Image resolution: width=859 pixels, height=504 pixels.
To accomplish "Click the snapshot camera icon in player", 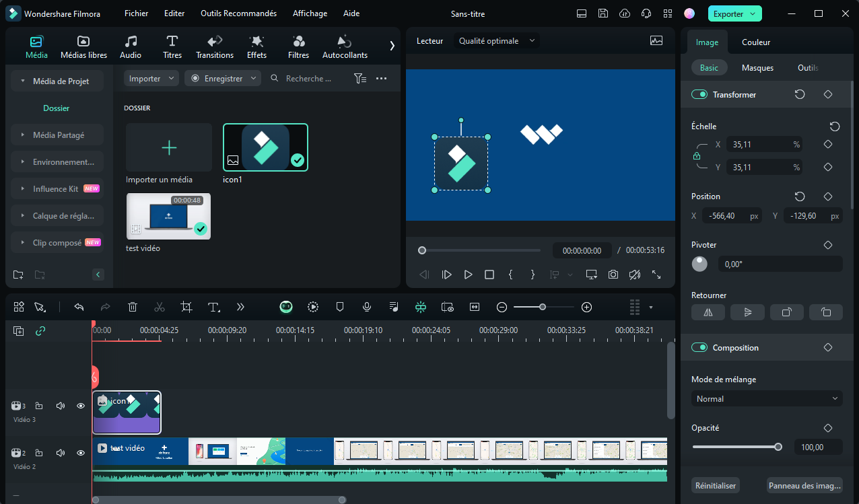I will click(x=613, y=275).
